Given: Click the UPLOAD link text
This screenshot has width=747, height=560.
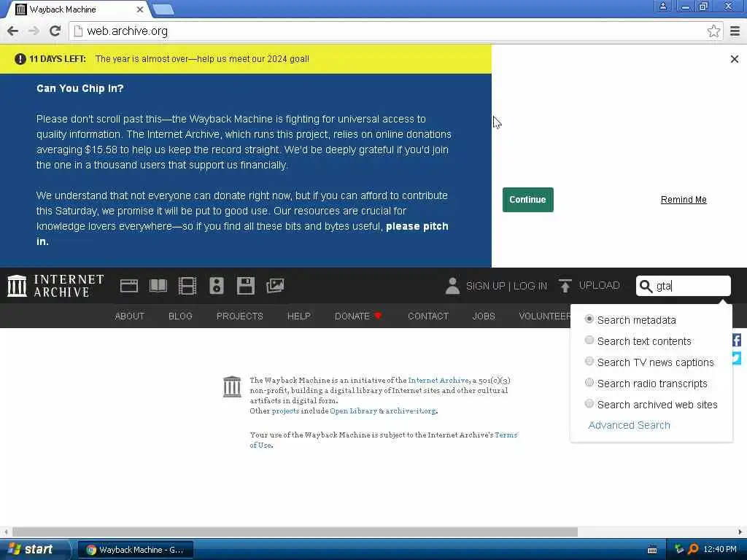Looking at the screenshot, I should [x=600, y=285].
